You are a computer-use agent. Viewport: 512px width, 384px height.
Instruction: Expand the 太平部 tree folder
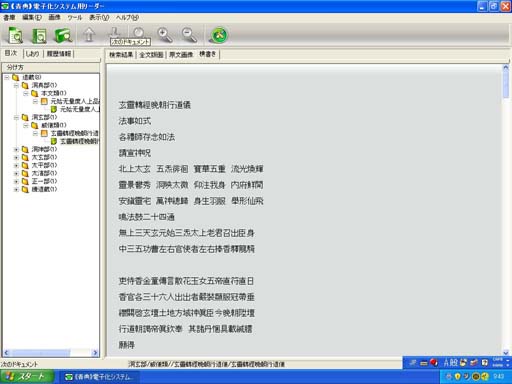16,165
